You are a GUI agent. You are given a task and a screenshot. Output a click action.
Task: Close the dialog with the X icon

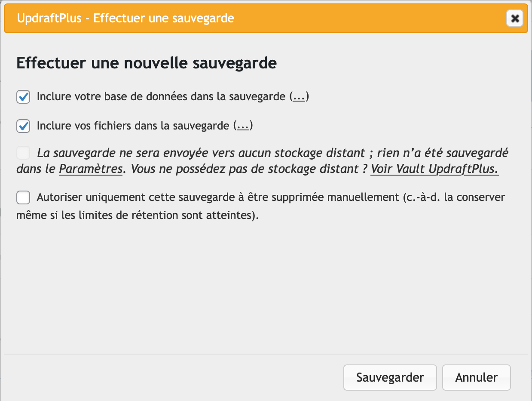coord(514,18)
